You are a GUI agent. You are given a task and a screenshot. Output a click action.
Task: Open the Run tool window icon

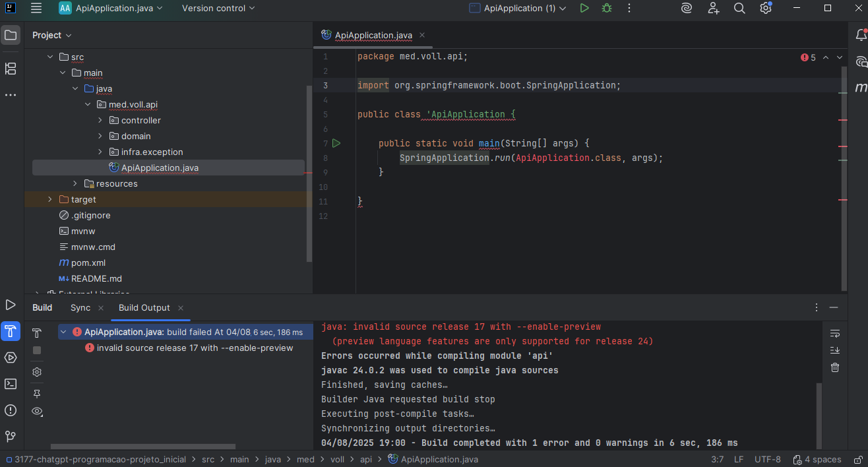[x=11, y=305]
